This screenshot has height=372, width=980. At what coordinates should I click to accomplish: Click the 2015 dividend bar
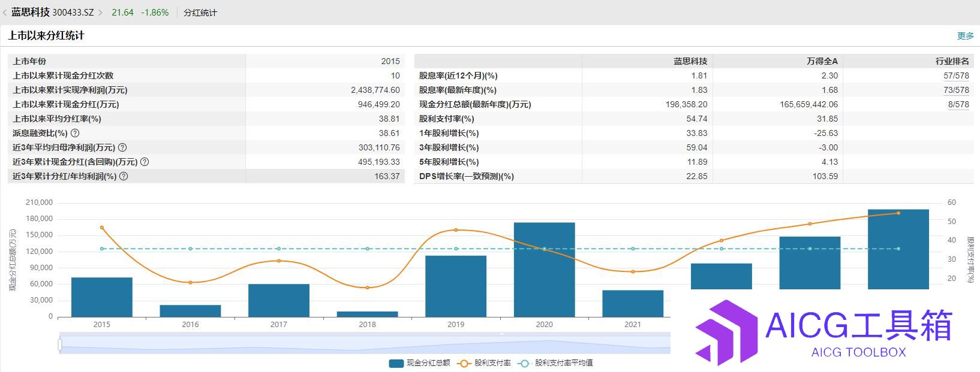(102, 297)
